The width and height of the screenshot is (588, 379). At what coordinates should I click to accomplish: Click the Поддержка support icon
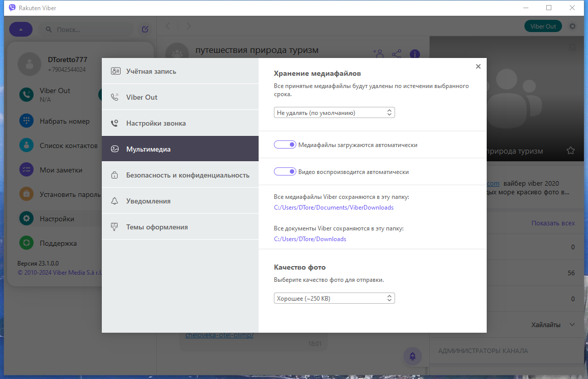[x=26, y=243]
